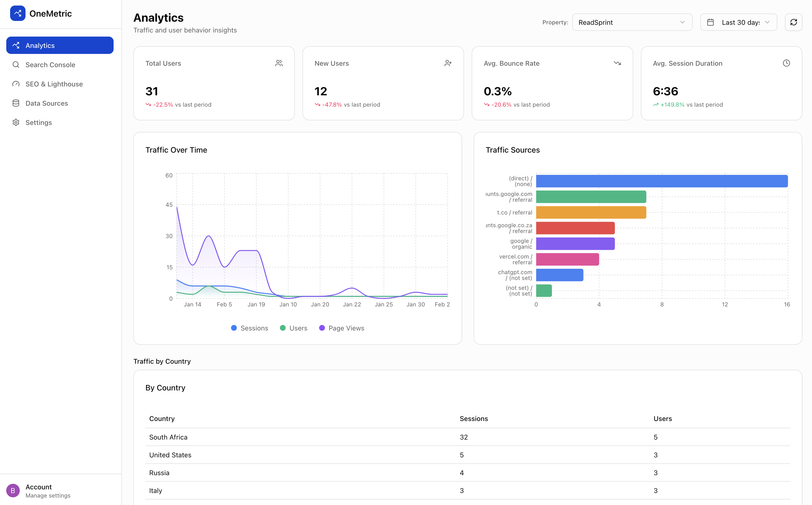Open Search Console from the sidebar

click(x=50, y=65)
